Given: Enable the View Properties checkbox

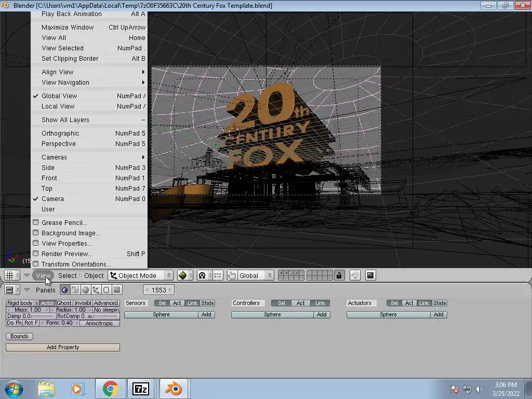Looking at the screenshot, I should pyautogui.click(x=36, y=243).
